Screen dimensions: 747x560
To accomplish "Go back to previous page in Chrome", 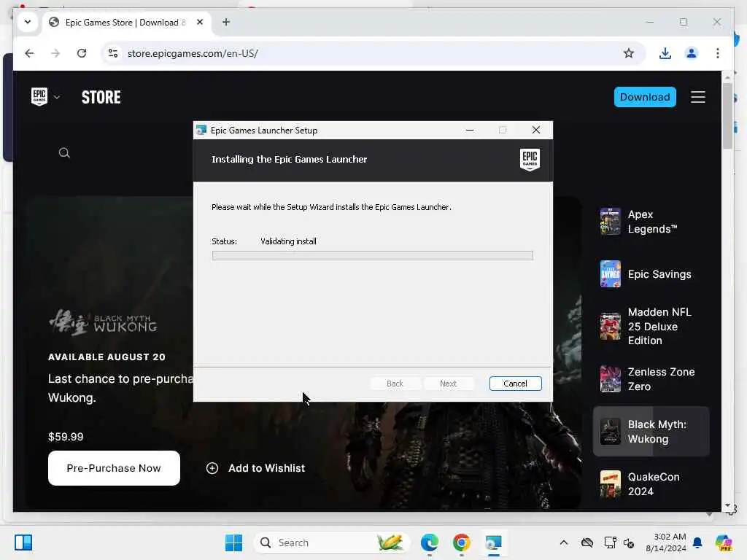I will click(29, 53).
